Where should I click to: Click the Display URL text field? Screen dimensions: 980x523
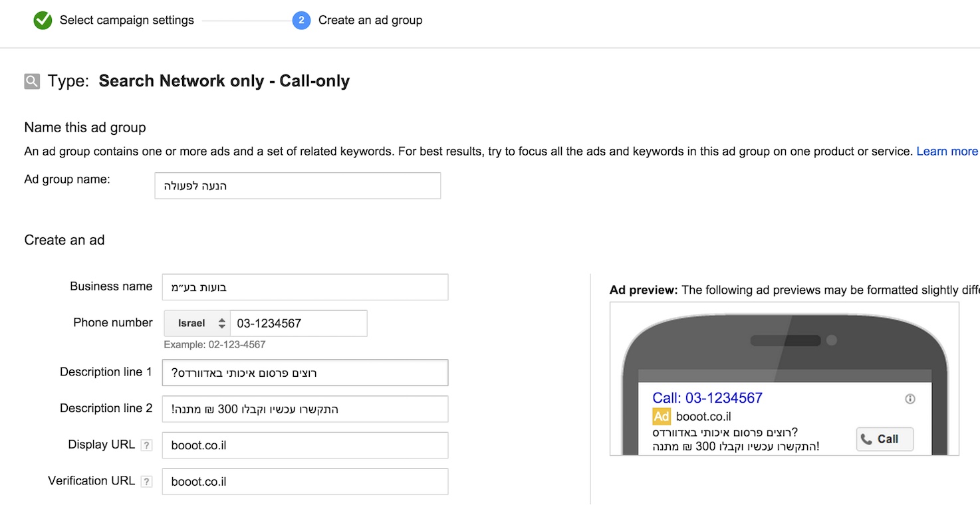pos(305,445)
